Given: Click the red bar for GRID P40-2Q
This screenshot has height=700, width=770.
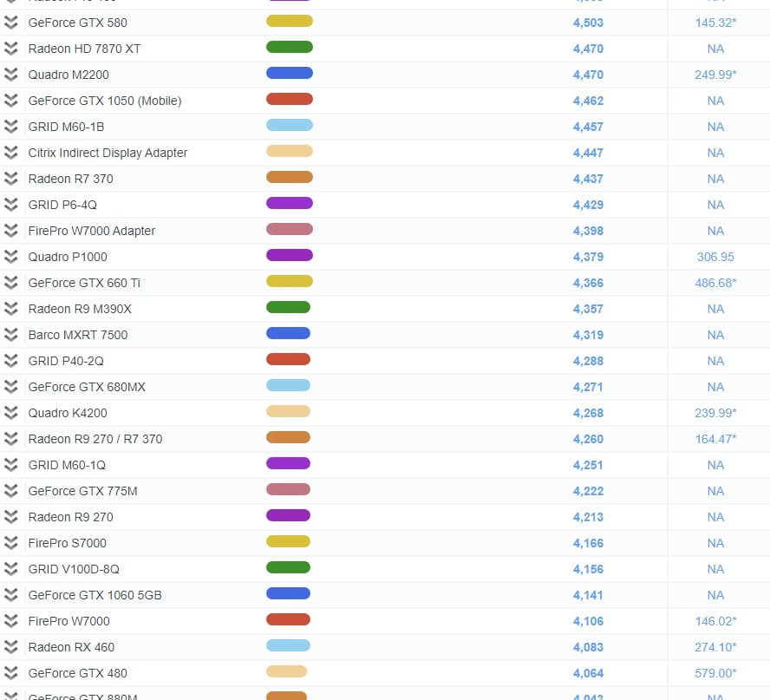Looking at the screenshot, I should click(288, 360).
